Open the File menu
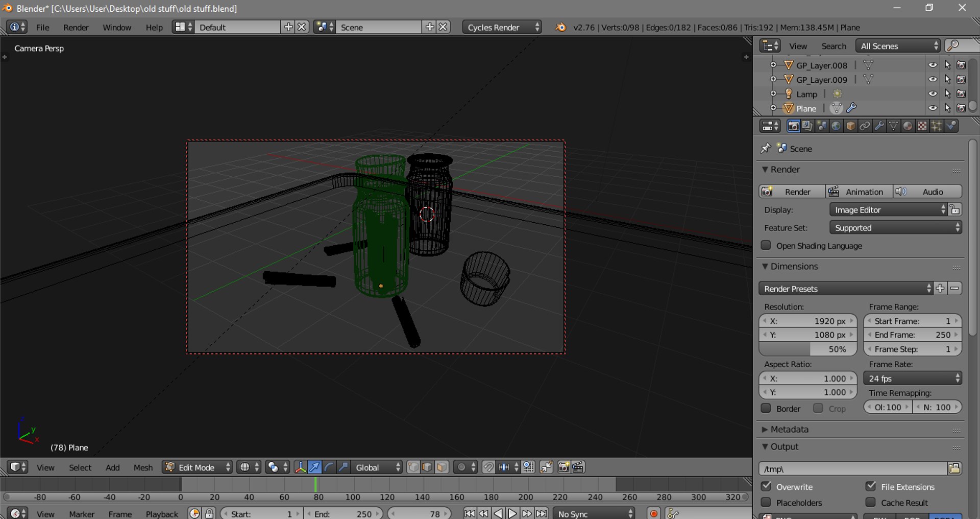Viewport: 980px width, 519px height. point(43,27)
